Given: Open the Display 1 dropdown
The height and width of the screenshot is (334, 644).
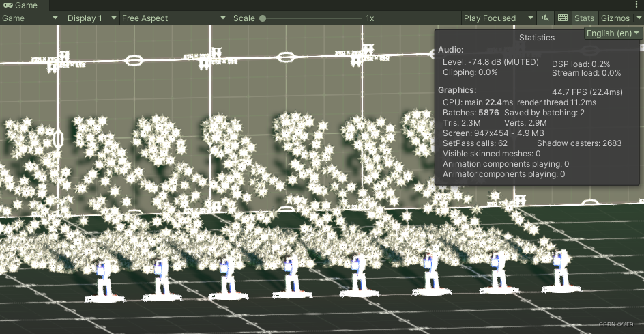Looking at the screenshot, I should 91,18.
